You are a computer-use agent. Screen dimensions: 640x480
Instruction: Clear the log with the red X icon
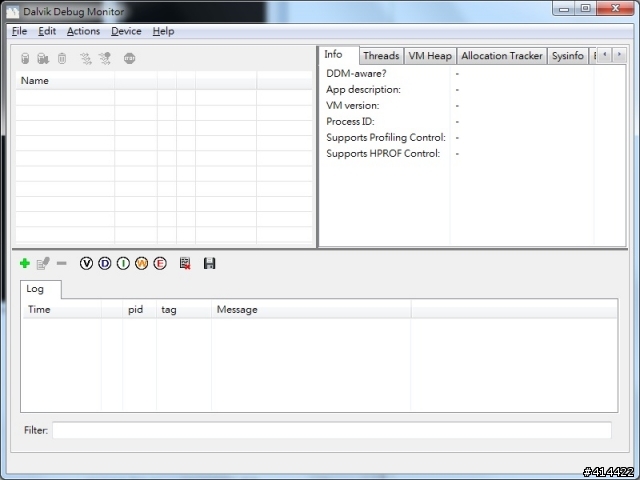pyautogui.click(x=185, y=263)
